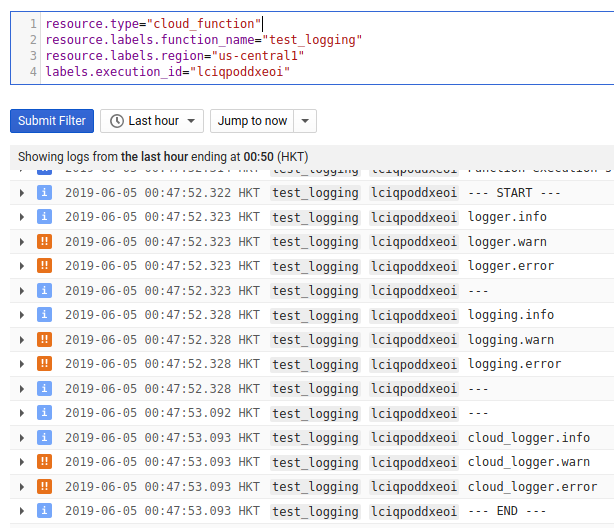This screenshot has height=528, width=614.
Task: Click clock icon in Last hour button
Action: (x=117, y=121)
